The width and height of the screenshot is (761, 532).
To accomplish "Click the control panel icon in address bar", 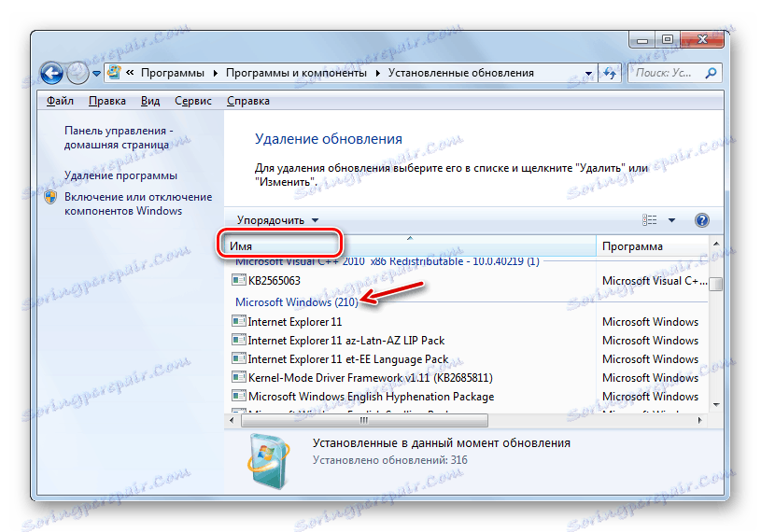I will tap(114, 72).
